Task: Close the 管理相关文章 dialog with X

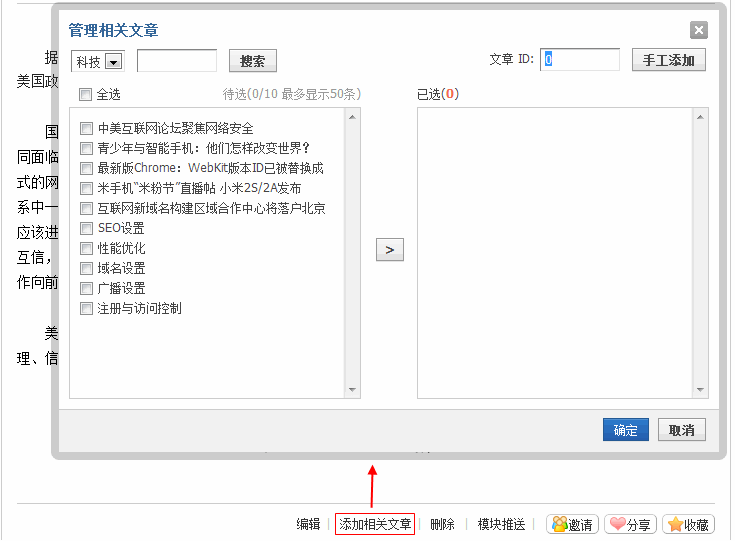Action: point(698,30)
